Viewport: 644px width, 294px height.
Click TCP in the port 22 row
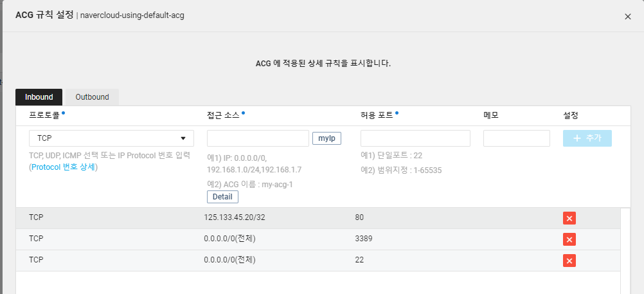tap(36, 260)
